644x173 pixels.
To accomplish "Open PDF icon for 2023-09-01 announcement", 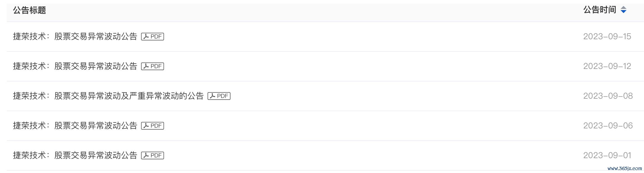I will [153, 155].
